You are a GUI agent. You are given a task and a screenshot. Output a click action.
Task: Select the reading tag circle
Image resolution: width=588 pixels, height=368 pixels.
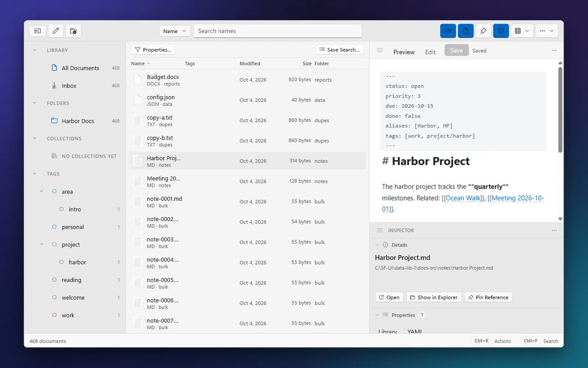(x=54, y=280)
